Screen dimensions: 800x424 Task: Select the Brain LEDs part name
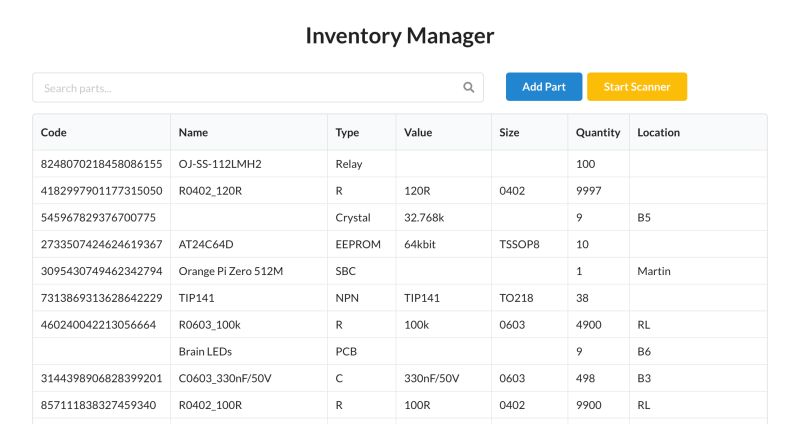pos(205,352)
